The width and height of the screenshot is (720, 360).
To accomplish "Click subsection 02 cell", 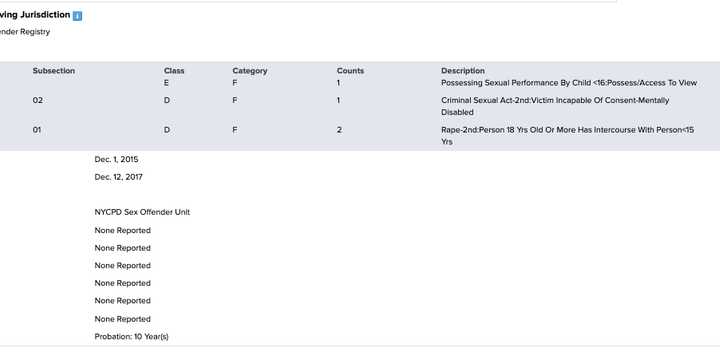I will click(x=38, y=100).
